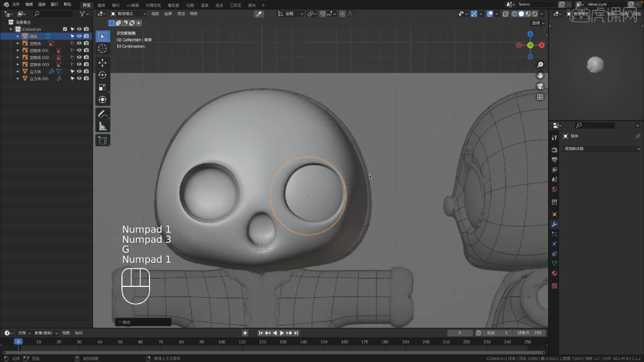
Task: Expand the 球体 tree item
Action: point(18,36)
